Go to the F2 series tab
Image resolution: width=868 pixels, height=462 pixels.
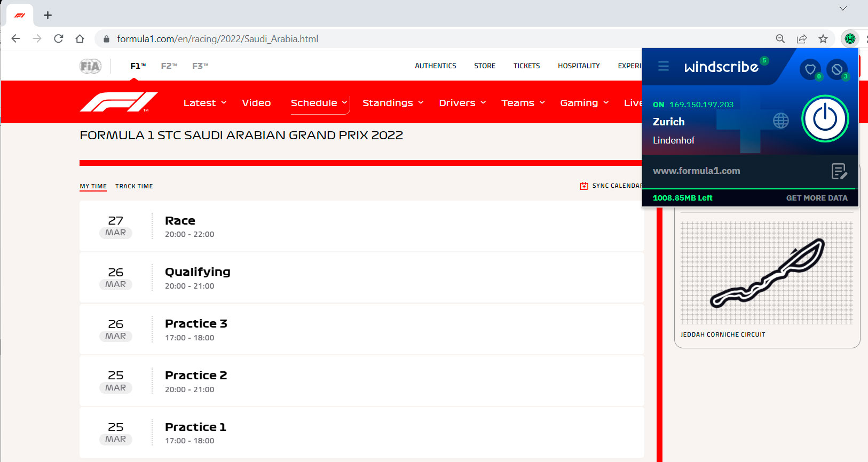[169, 66]
